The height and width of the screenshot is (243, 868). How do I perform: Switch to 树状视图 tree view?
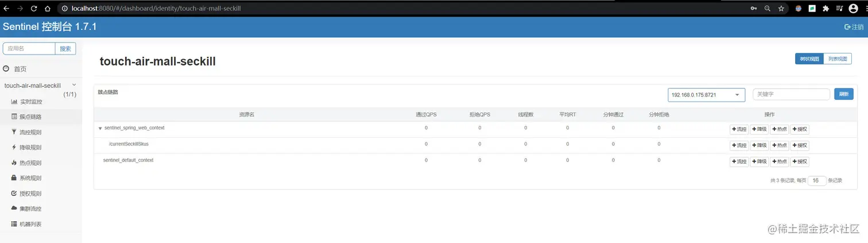[809, 59]
